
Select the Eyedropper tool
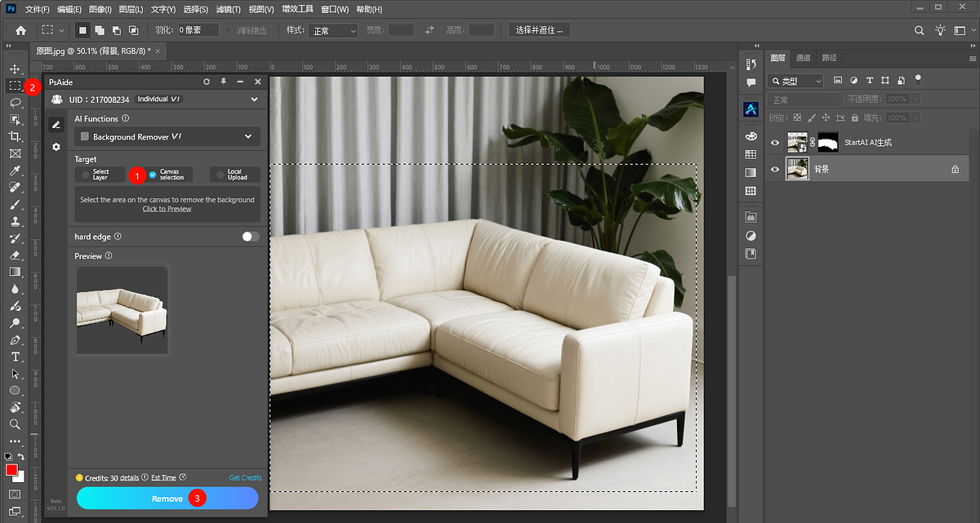[x=14, y=171]
